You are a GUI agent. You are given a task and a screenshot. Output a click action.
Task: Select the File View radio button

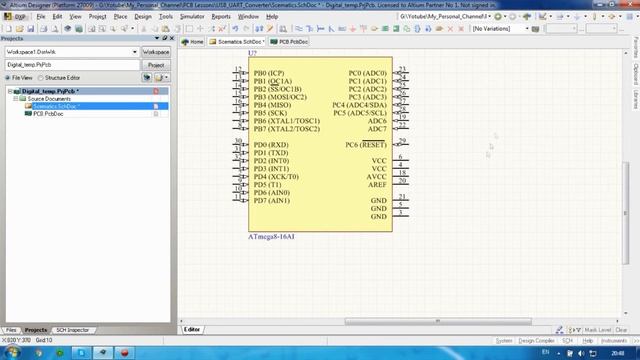point(8,78)
